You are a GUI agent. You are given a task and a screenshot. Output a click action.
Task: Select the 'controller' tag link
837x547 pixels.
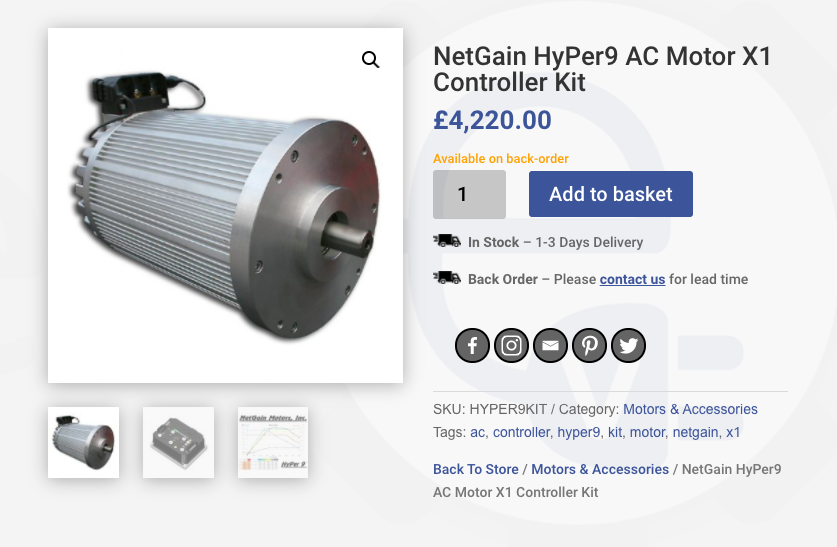521,432
